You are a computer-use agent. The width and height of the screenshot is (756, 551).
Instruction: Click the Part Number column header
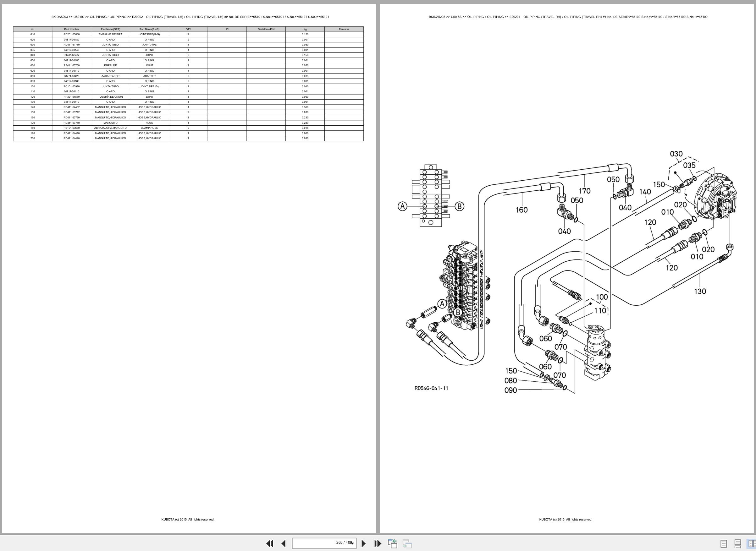point(71,29)
